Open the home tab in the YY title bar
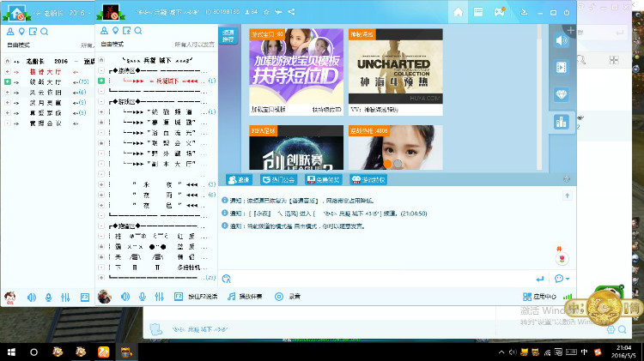The image size is (644, 361). pos(458,12)
